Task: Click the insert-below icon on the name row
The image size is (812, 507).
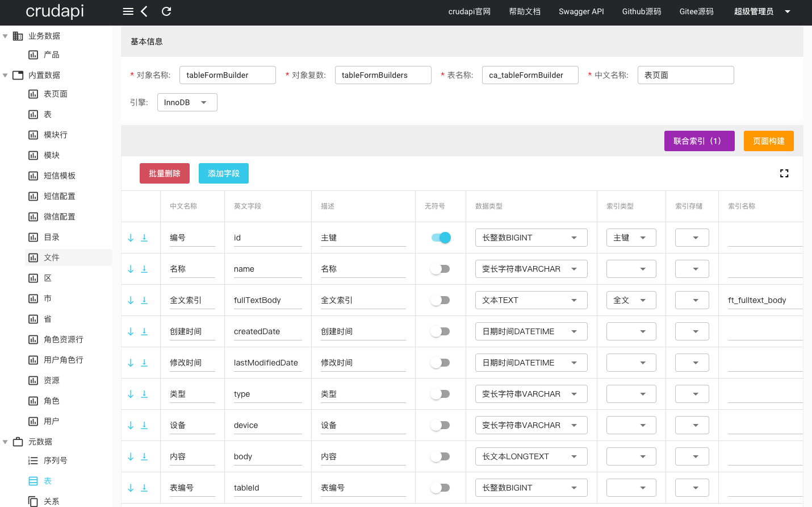Action: coord(144,268)
